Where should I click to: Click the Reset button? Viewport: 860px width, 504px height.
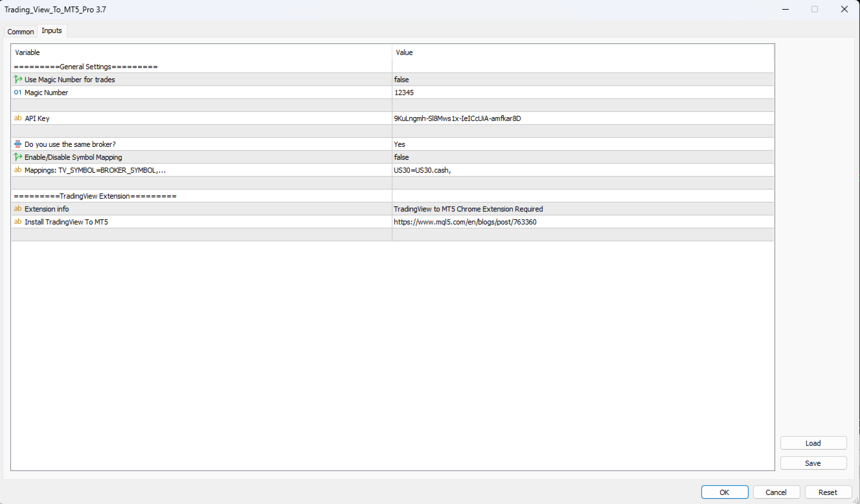[828, 492]
